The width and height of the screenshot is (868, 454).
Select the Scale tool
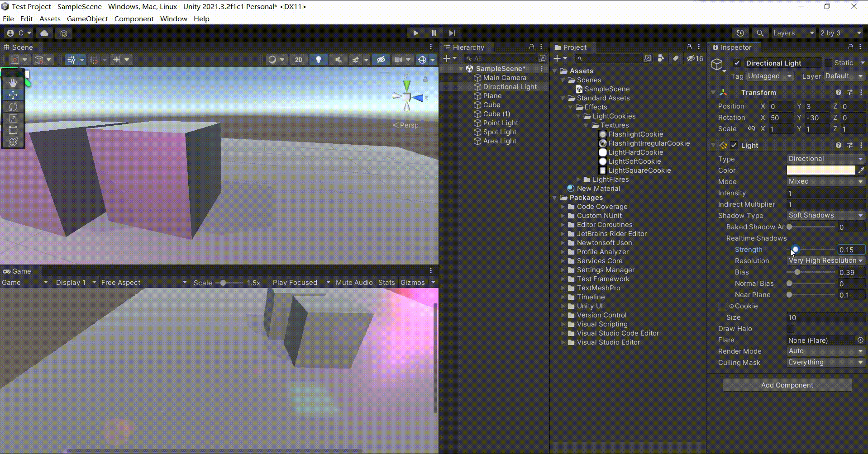pyautogui.click(x=13, y=118)
